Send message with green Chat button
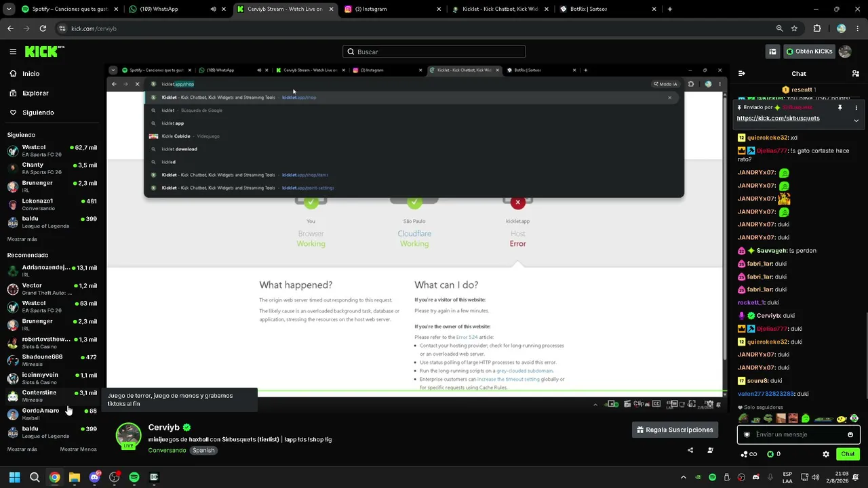This screenshot has width=868, height=488. (848, 454)
